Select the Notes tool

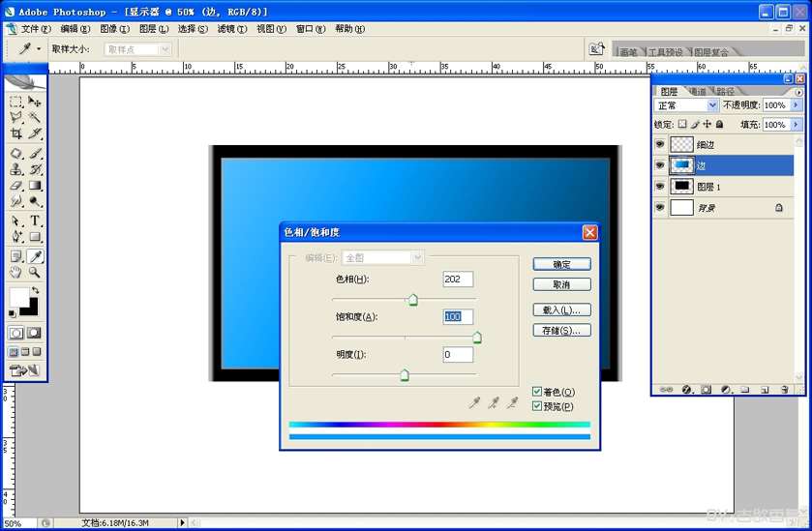pyautogui.click(x=16, y=256)
